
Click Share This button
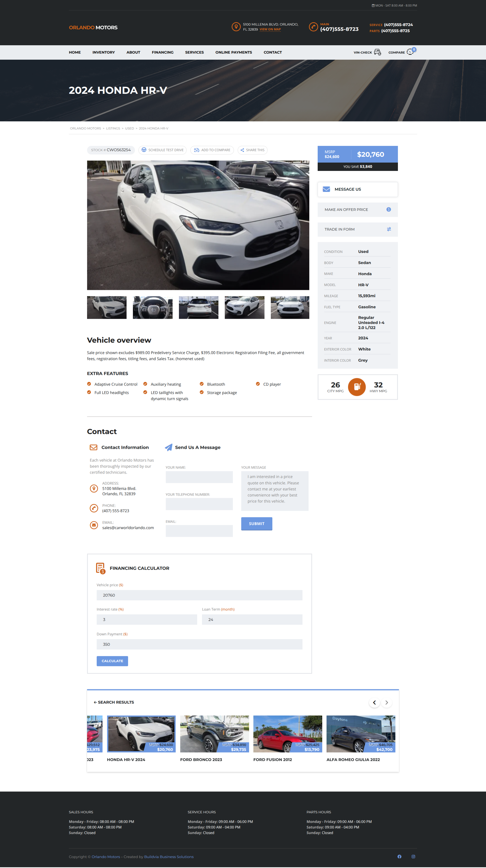pyautogui.click(x=252, y=150)
